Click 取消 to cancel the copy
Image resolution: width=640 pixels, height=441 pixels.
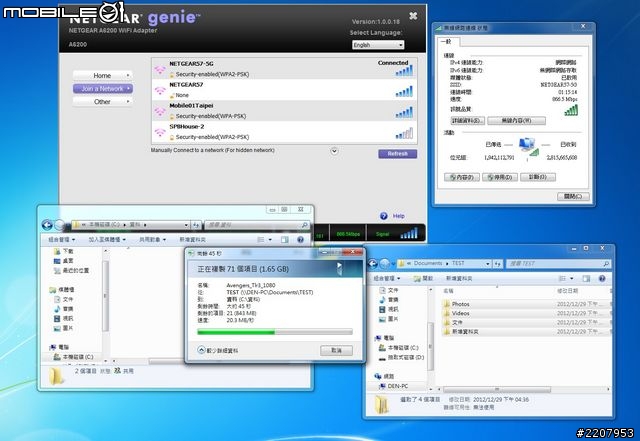pos(336,350)
